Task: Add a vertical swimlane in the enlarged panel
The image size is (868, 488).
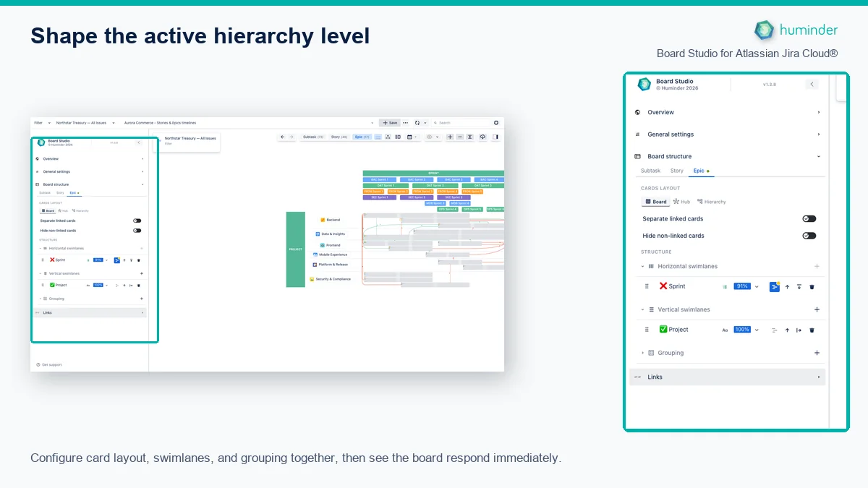Action: [x=817, y=309]
